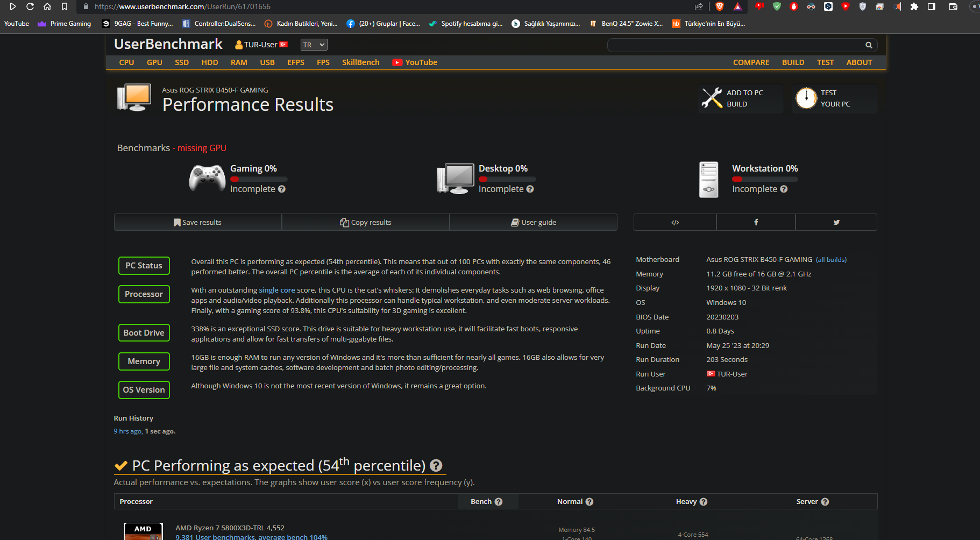
Task: Open the '(all builds)' link
Action: point(832,260)
